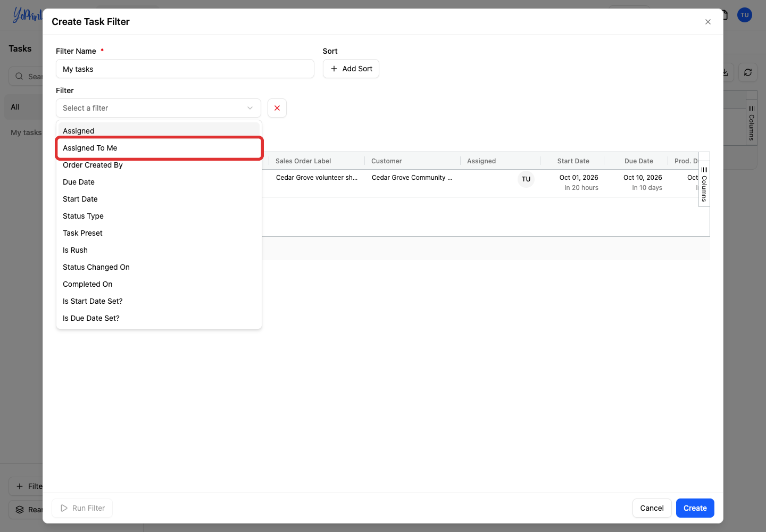Viewport: 766px width, 532px height.
Task: Pick the Order Created By filter
Action: (159, 165)
